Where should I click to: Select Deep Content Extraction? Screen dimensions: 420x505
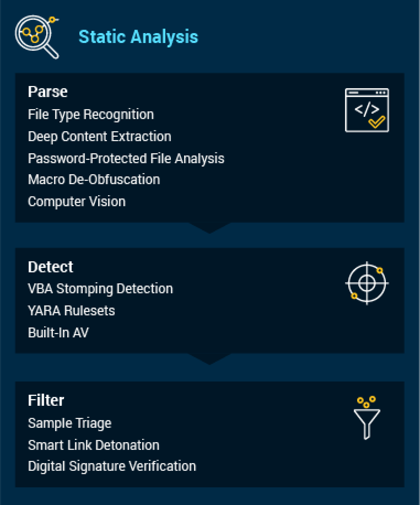tap(99, 136)
